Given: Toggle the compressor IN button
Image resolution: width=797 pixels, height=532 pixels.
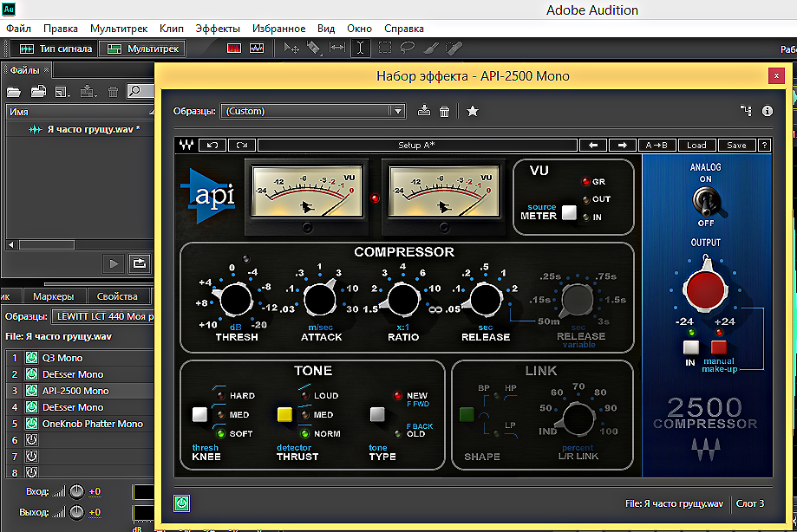Looking at the screenshot, I should coord(691,347).
